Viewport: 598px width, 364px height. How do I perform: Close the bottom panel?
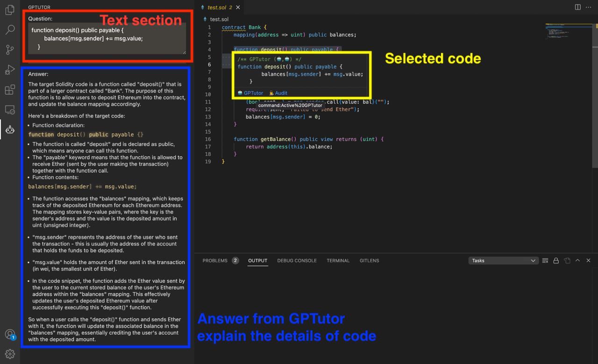click(x=588, y=260)
